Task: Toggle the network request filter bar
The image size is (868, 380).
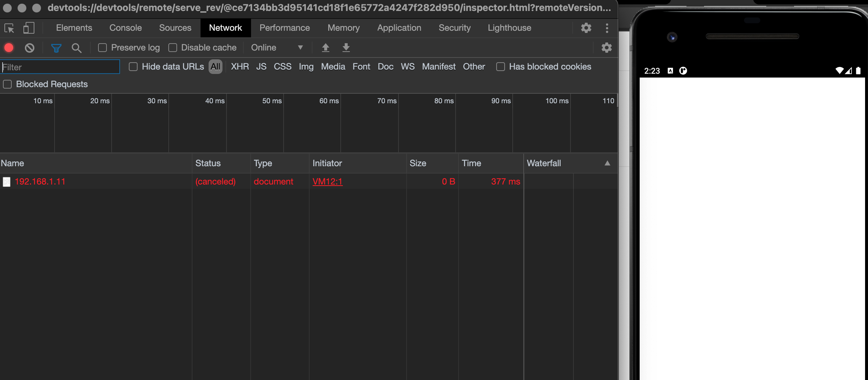Action: pyautogui.click(x=56, y=48)
